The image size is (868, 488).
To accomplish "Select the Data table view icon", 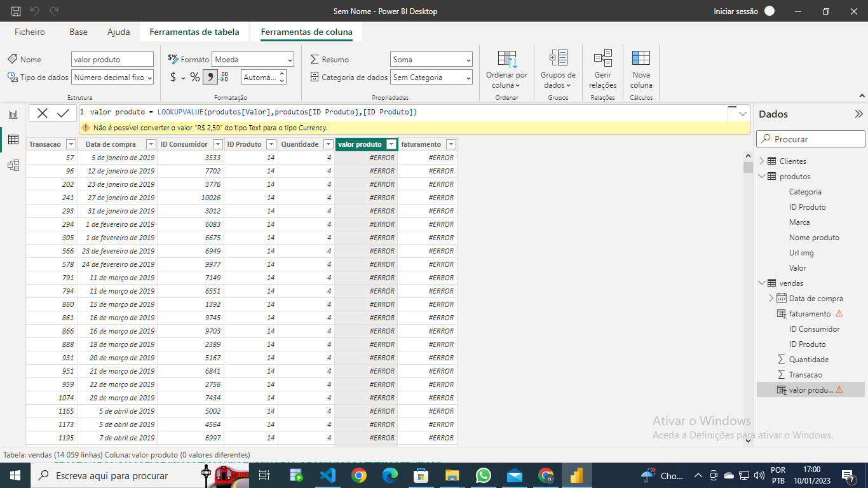I will pos(13,140).
